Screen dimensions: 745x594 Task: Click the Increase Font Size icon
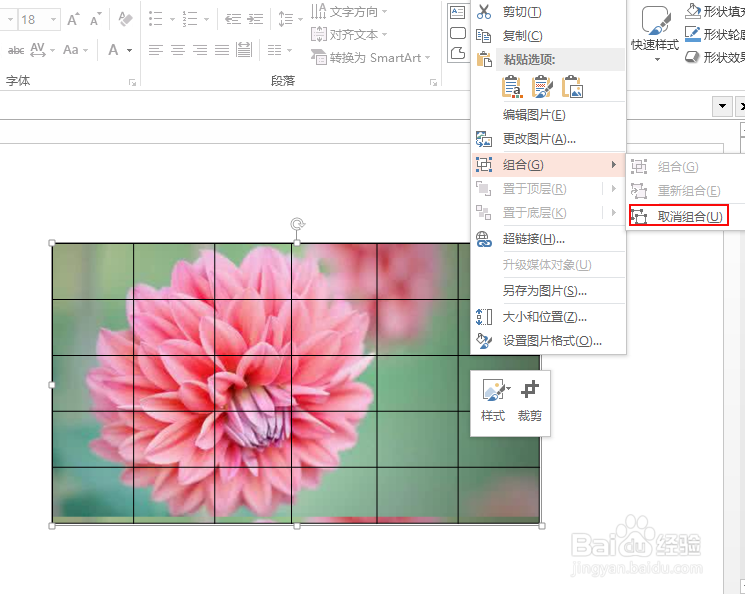click(x=73, y=19)
